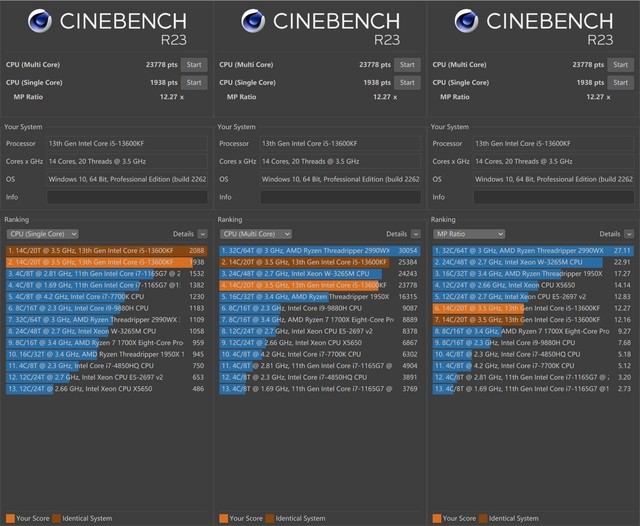Start CPU (Single Core) test in Multi Core ranking panel
The height and width of the screenshot is (526, 640).
pos(407,82)
